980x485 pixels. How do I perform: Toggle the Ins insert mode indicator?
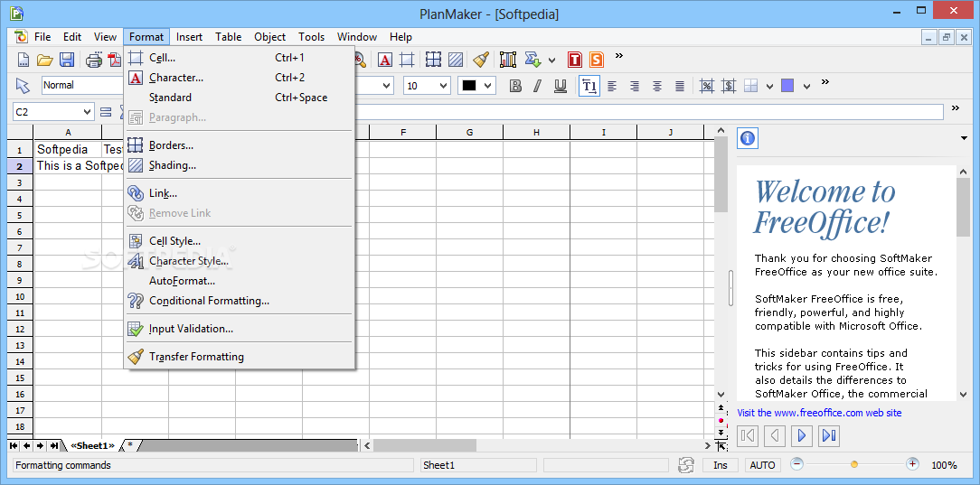click(x=721, y=465)
